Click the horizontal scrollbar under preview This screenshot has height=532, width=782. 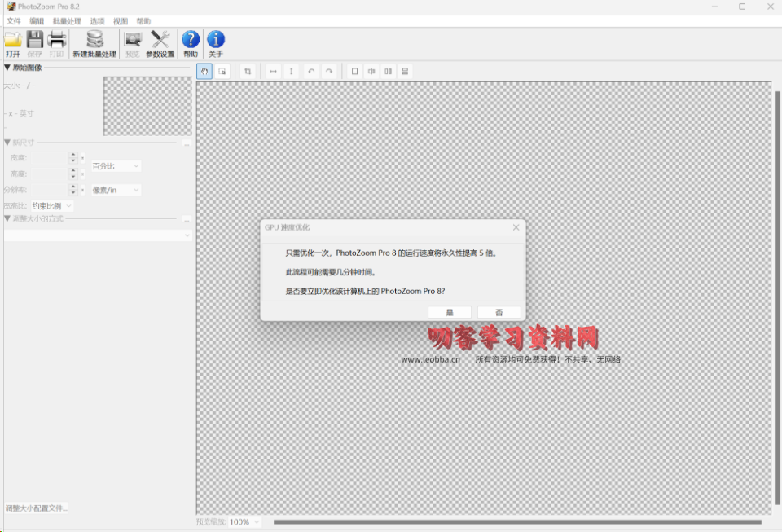click(517, 522)
